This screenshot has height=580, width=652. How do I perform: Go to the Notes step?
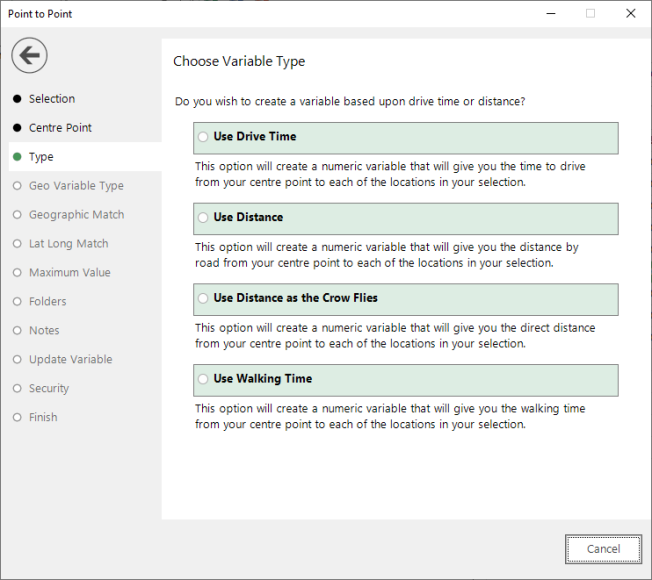pyautogui.click(x=44, y=331)
